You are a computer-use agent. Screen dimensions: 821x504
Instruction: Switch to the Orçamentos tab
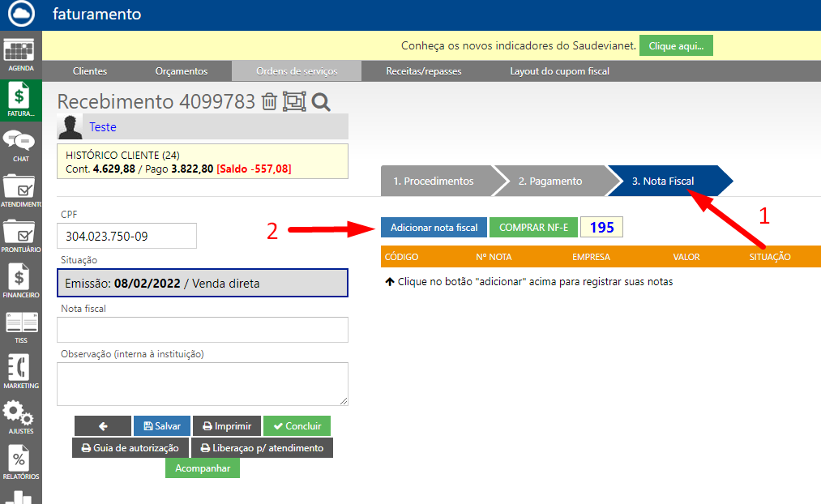pyautogui.click(x=182, y=71)
